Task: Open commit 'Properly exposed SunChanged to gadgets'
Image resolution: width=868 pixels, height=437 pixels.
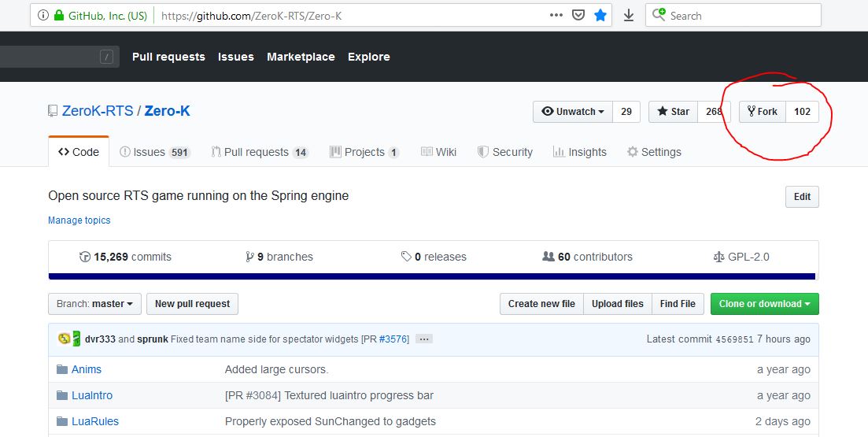Action: pyautogui.click(x=330, y=421)
